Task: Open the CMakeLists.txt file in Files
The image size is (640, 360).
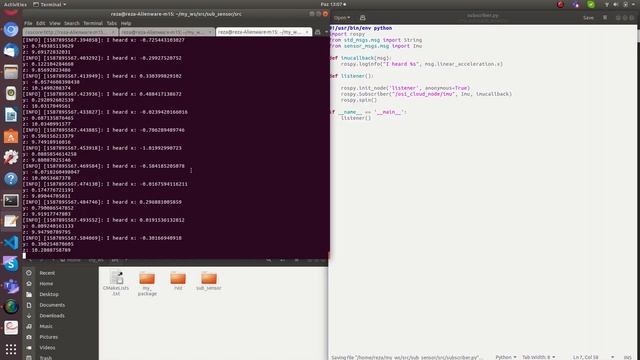Action: pos(116,282)
